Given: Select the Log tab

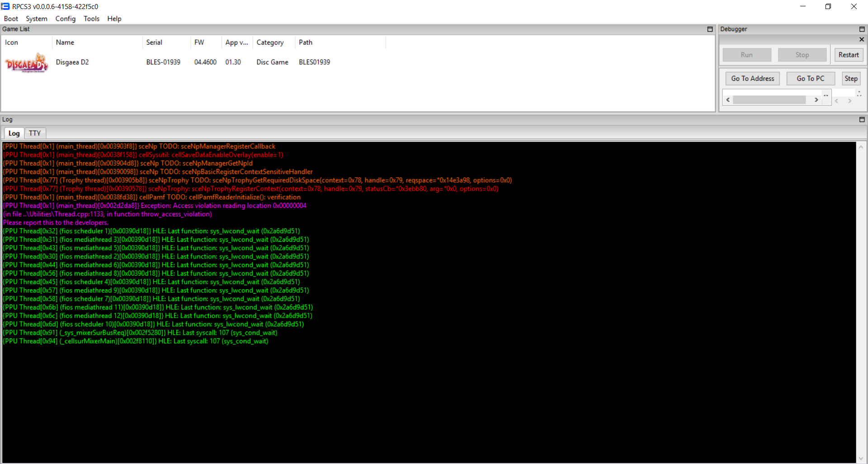Looking at the screenshot, I should click(x=14, y=133).
